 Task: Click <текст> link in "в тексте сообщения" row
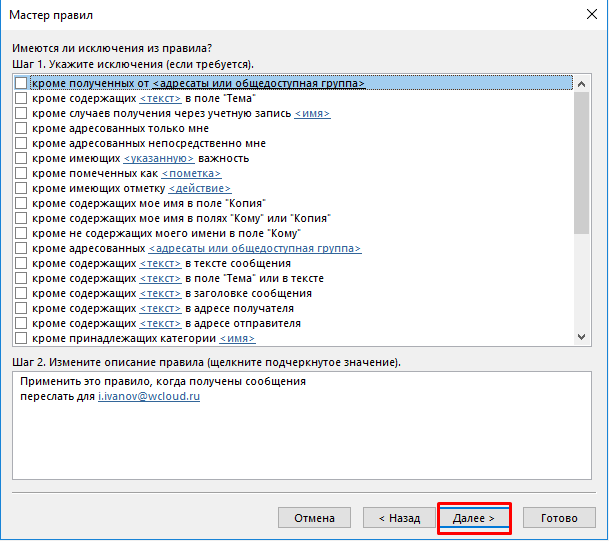[160, 264]
